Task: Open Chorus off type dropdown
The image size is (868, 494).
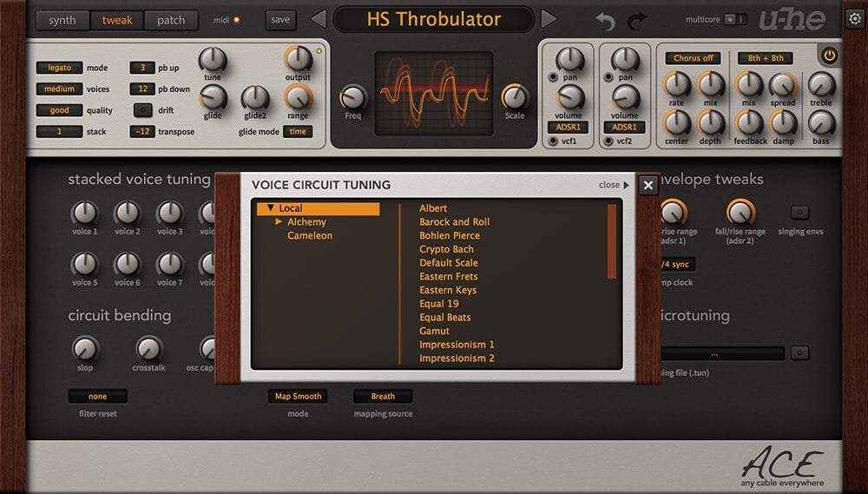Action: (x=693, y=58)
